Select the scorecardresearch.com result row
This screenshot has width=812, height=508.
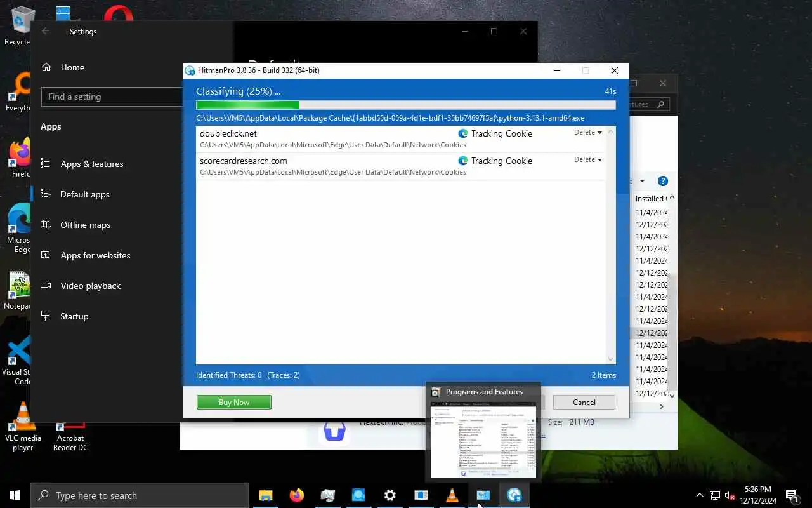pyautogui.click(x=400, y=166)
